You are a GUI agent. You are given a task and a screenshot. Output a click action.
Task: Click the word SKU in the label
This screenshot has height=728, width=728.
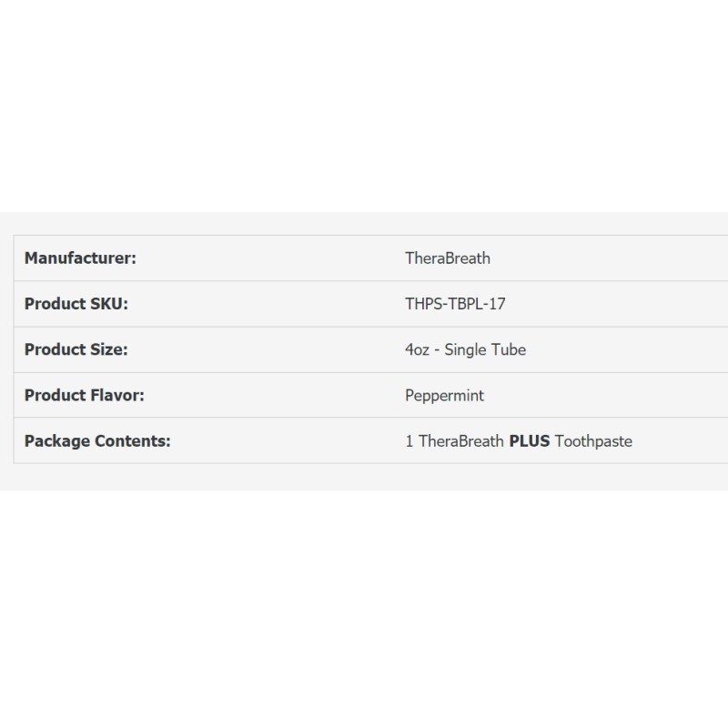[109, 304]
